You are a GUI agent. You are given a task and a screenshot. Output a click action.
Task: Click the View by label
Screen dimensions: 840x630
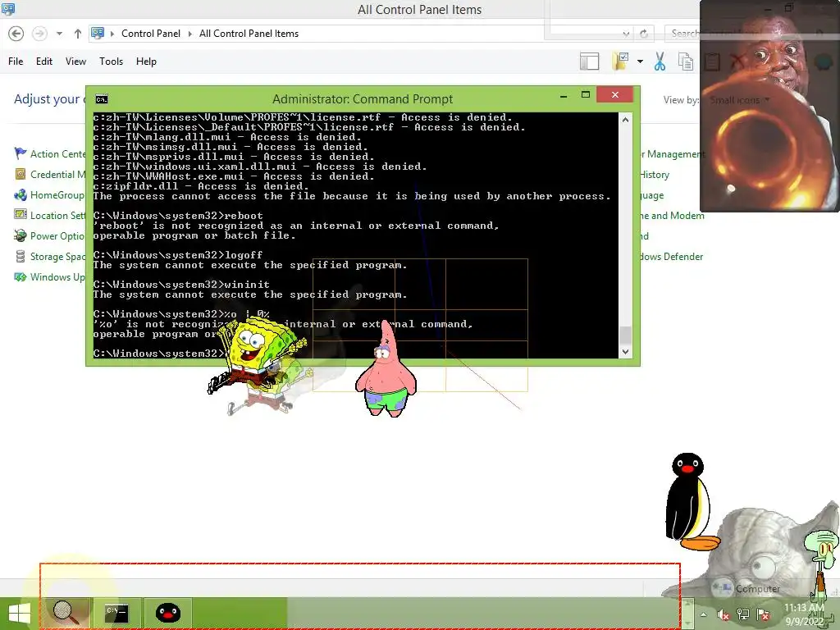pos(681,99)
